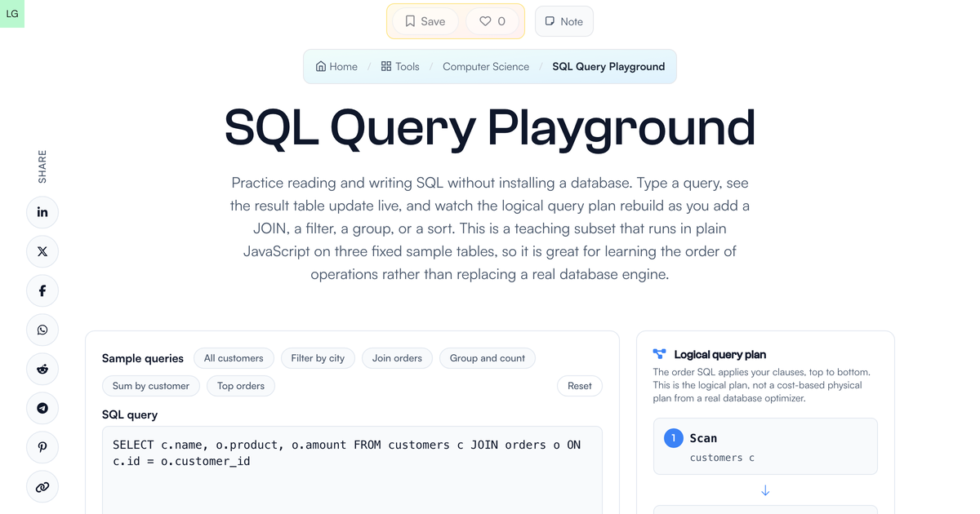Click 'customers c' plan detail text
The height and width of the screenshot is (514, 980).
(x=722, y=458)
